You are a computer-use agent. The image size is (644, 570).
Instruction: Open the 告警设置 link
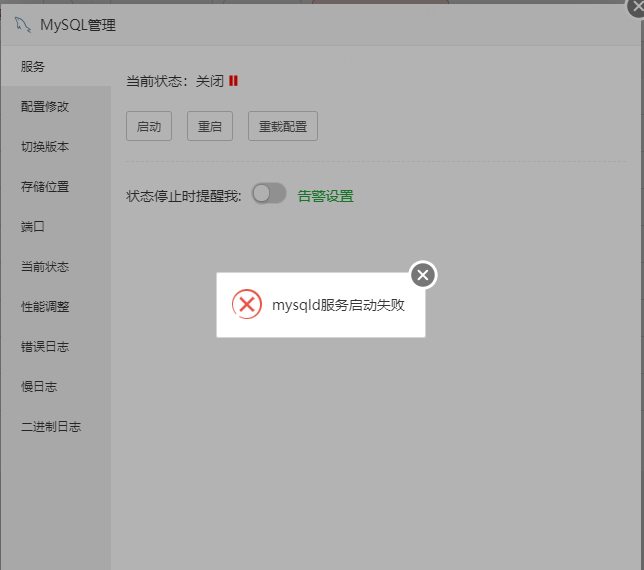point(325,196)
